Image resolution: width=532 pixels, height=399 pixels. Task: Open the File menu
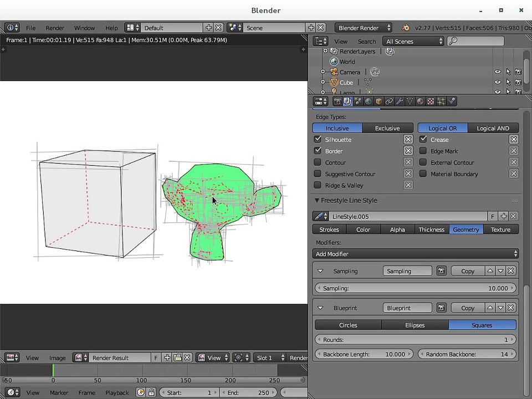pyautogui.click(x=30, y=28)
